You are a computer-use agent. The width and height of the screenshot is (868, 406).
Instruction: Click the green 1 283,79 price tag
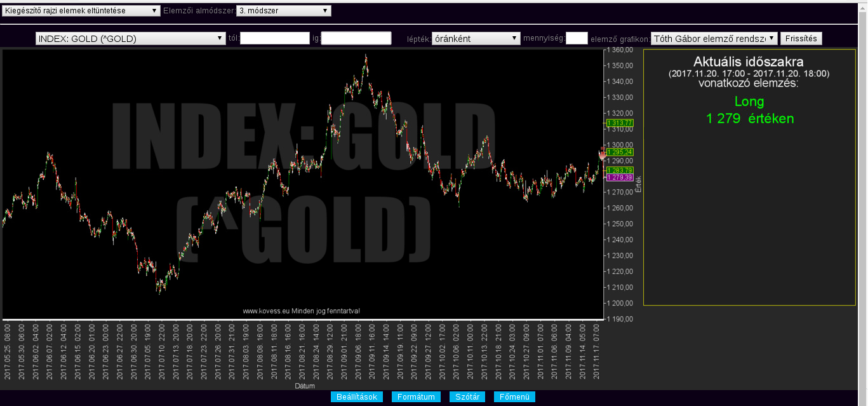pyautogui.click(x=620, y=170)
